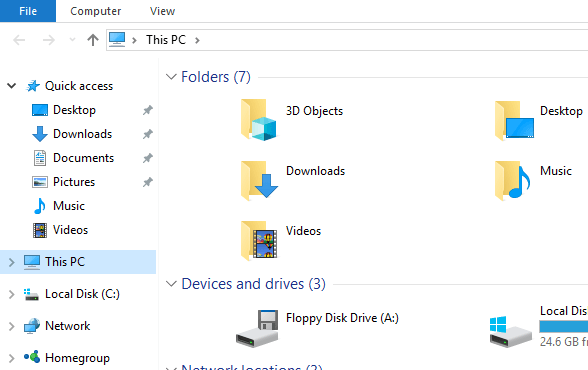Click the sidebar Documents icon
Viewport: 588px width, 370px height.
[x=40, y=158]
